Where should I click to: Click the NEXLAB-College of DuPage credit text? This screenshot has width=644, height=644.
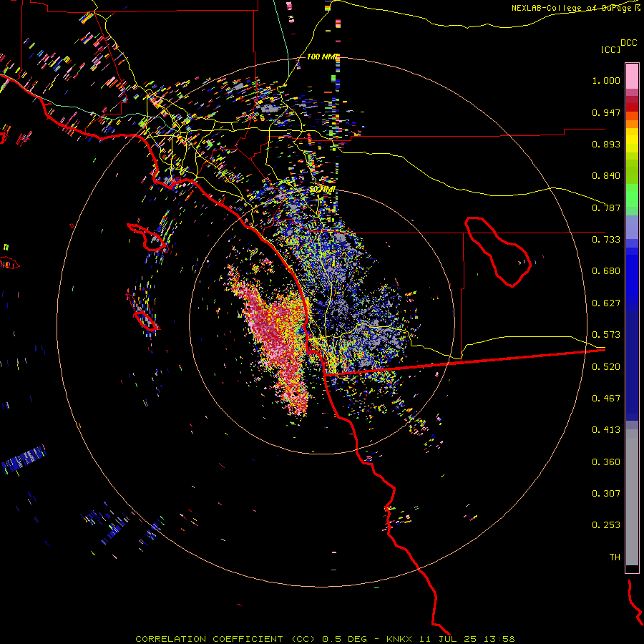(x=575, y=8)
